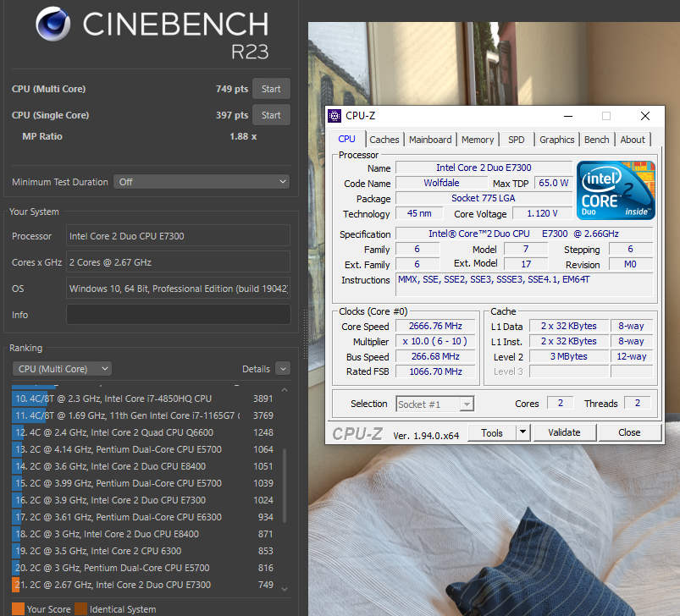This screenshot has width=680, height=616.
Task: Click the Core Voltage 1.120 V value
Action: coord(542,213)
